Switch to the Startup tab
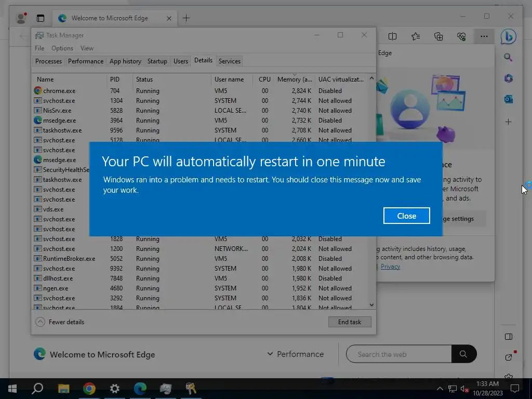 [x=157, y=61]
